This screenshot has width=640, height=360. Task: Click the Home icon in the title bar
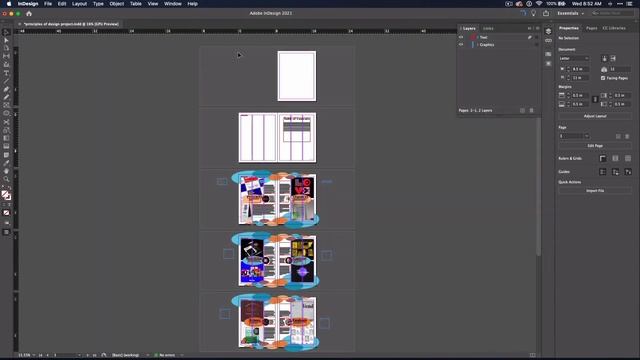click(x=29, y=13)
